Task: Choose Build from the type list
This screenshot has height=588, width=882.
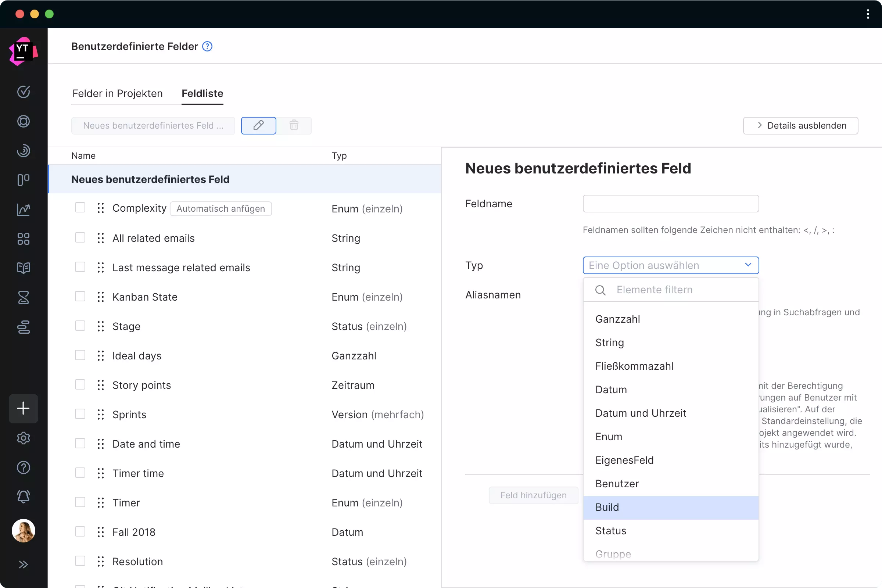Action: tap(607, 508)
